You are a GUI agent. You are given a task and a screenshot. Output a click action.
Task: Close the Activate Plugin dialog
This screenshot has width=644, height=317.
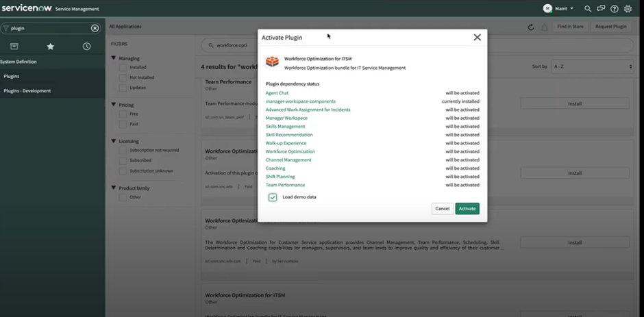point(478,38)
